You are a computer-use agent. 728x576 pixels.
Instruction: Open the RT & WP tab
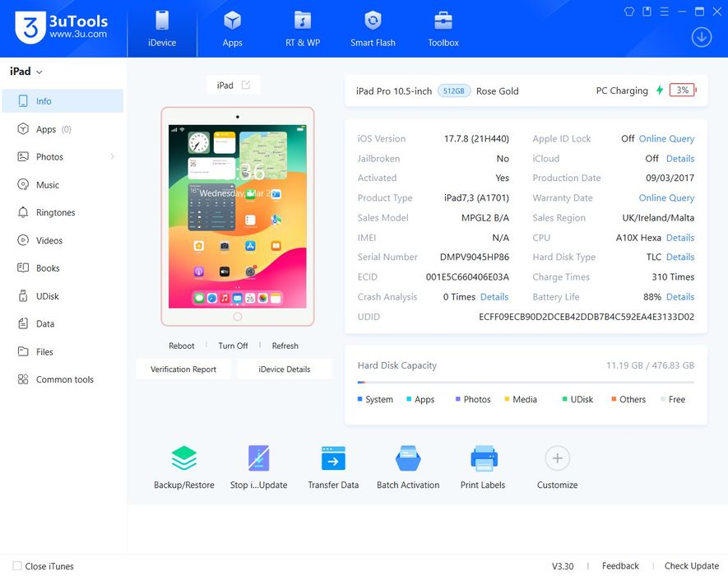pos(303,29)
